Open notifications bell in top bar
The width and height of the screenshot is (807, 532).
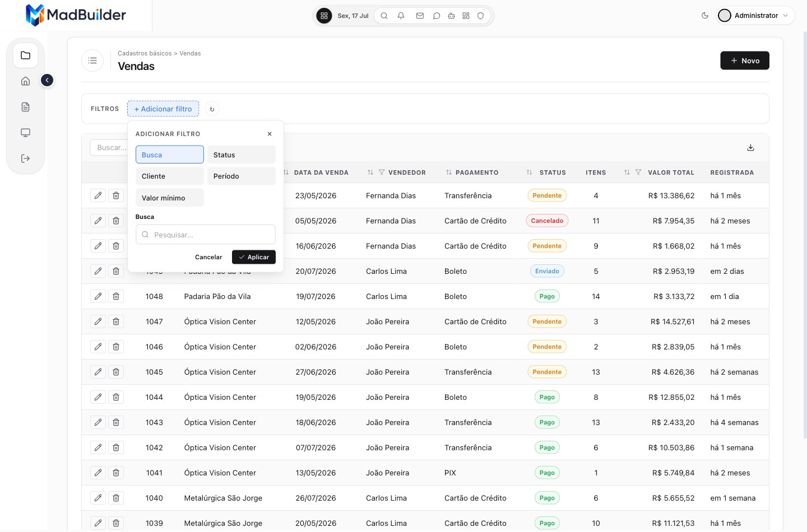tap(401, 16)
